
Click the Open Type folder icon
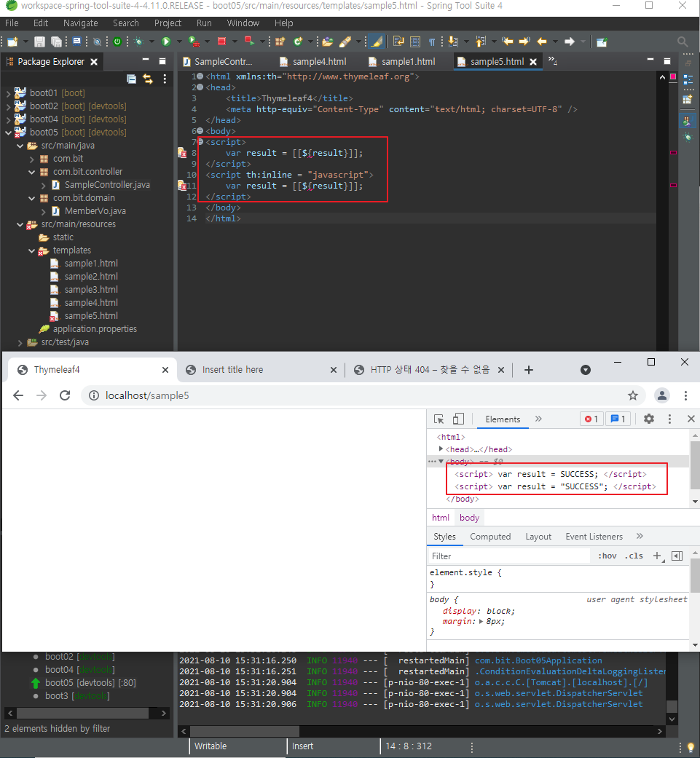328,42
